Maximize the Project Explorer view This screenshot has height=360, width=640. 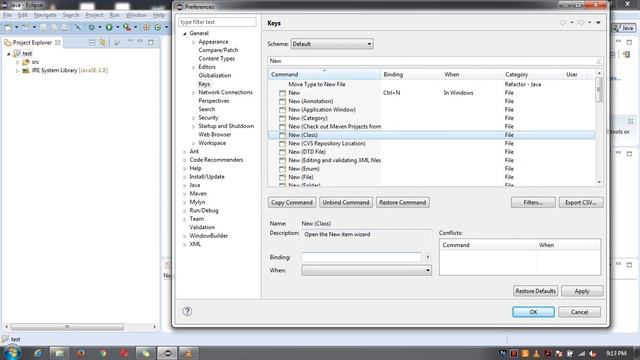point(151,42)
